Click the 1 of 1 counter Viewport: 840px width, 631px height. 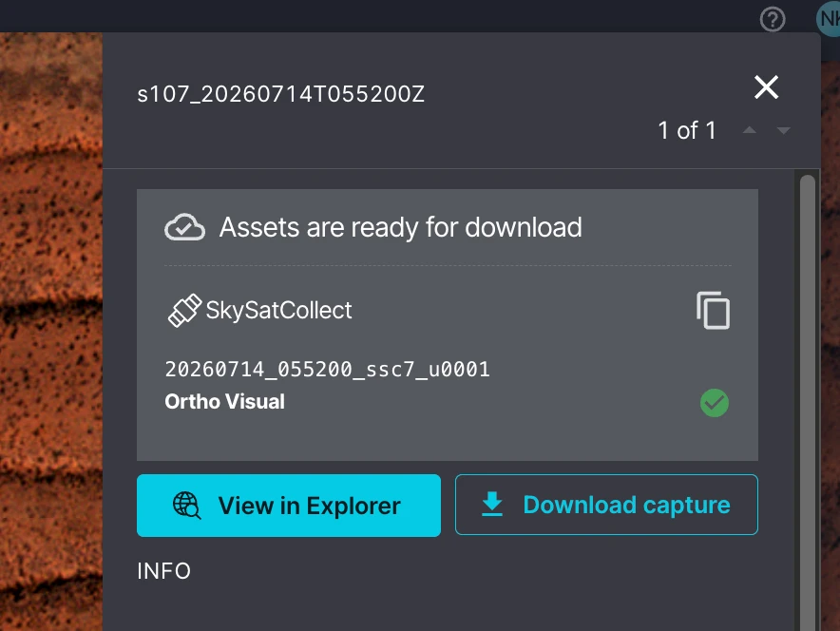pos(687,130)
